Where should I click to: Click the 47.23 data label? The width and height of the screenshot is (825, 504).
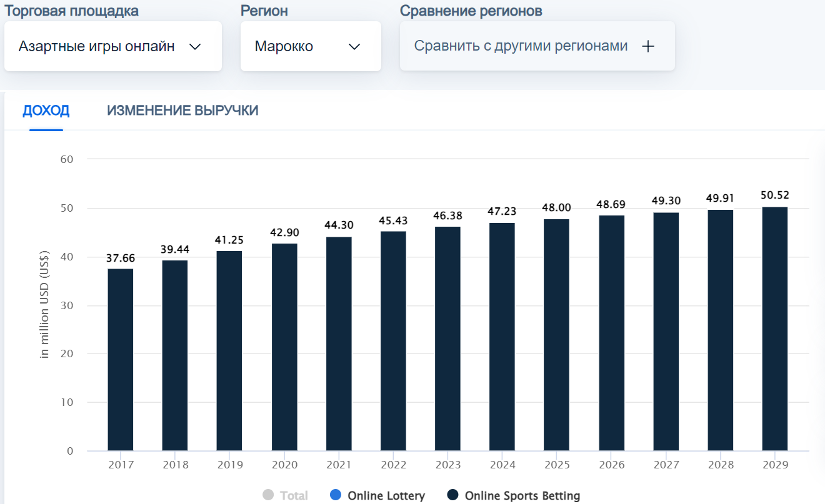502,212
